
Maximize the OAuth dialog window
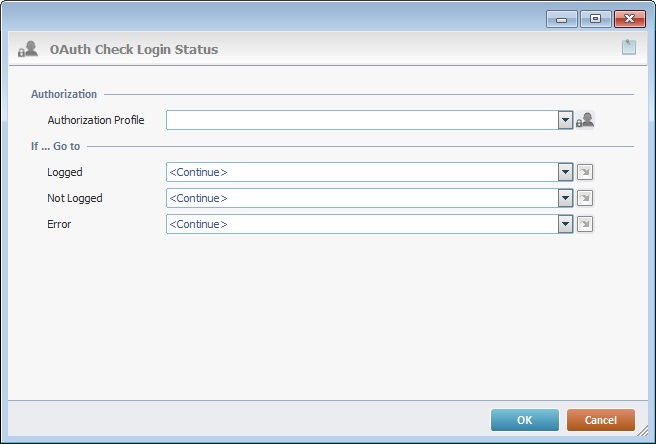(595, 19)
